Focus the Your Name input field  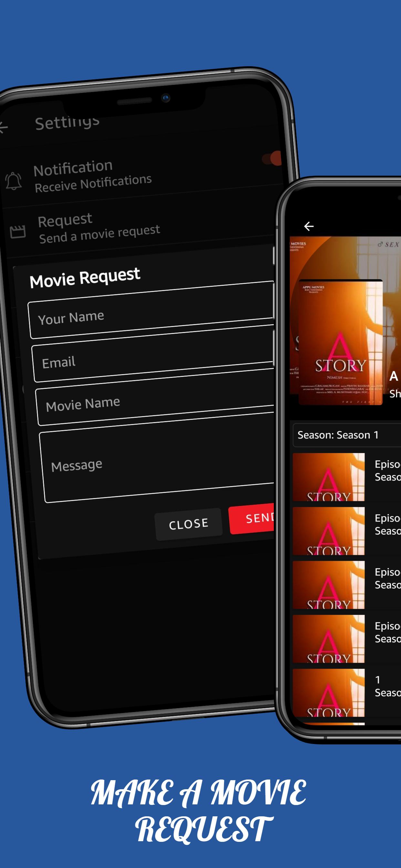click(x=151, y=310)
